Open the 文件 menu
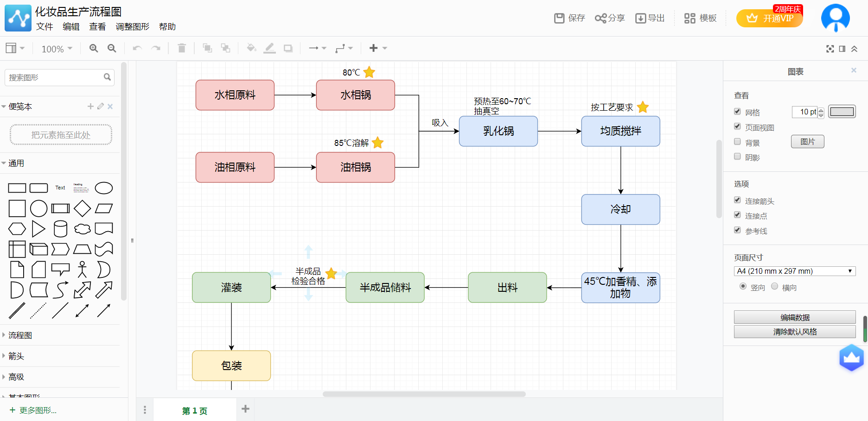Screen dimensions: 868x421 45,27
